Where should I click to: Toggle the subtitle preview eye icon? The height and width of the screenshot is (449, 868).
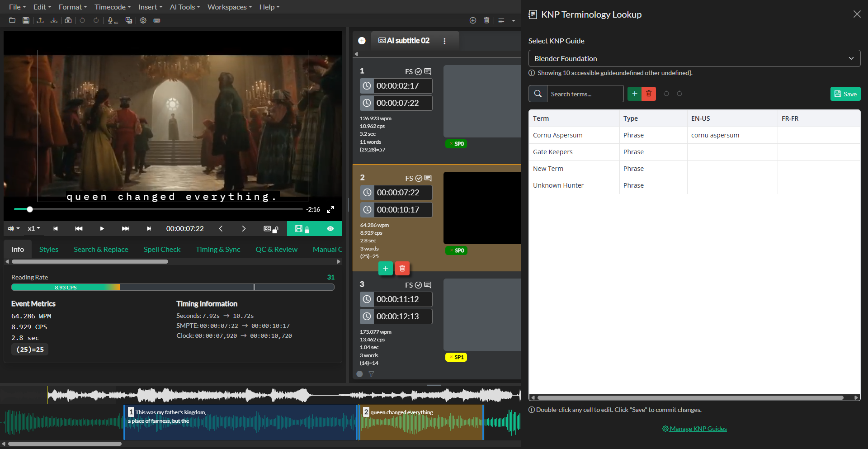[330, 229]
